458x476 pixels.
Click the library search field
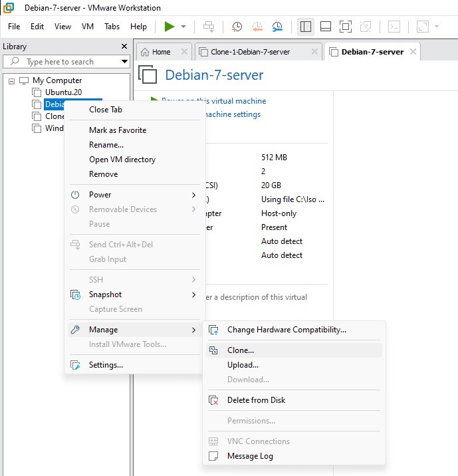click(65, 62)
